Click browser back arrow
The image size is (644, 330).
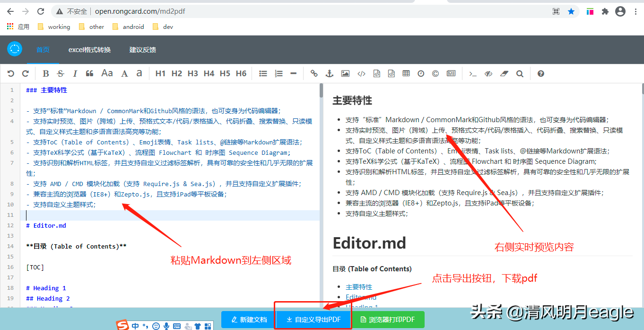click(10, 11)
